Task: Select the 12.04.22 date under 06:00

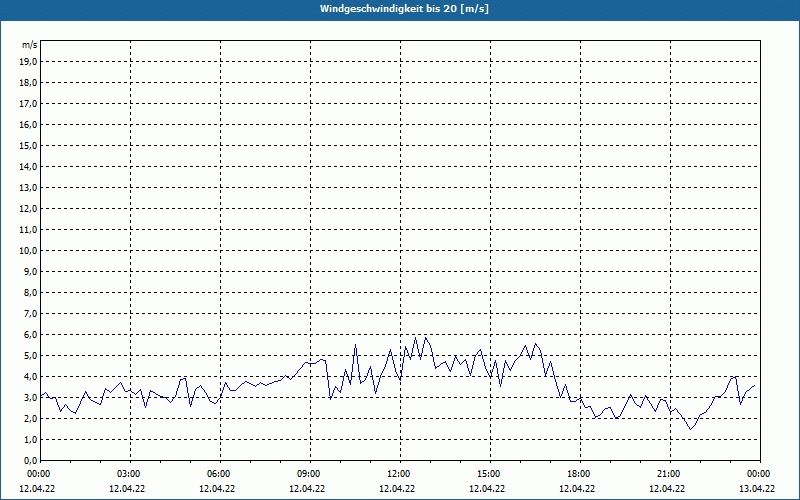Action: pos(217,488)
